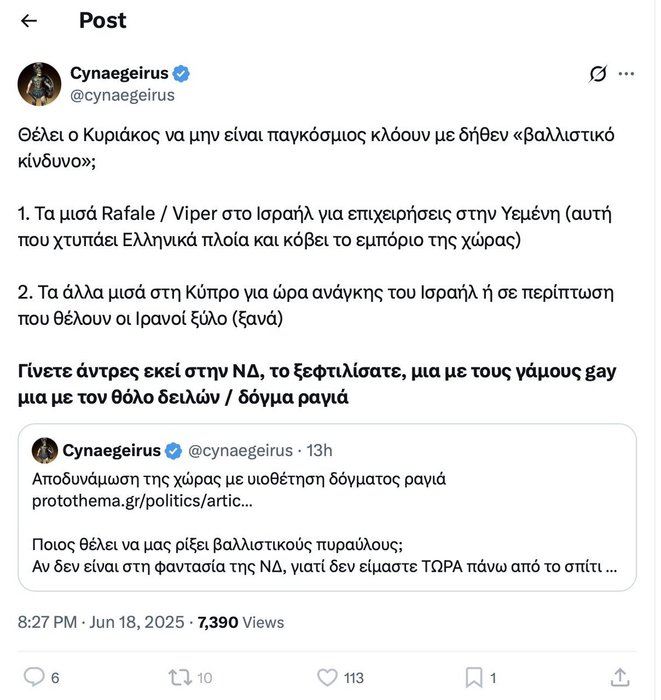The image size is (661, 700).
Task: Open Cynaegeirus profile avatar
Action: tap(39, 84)
